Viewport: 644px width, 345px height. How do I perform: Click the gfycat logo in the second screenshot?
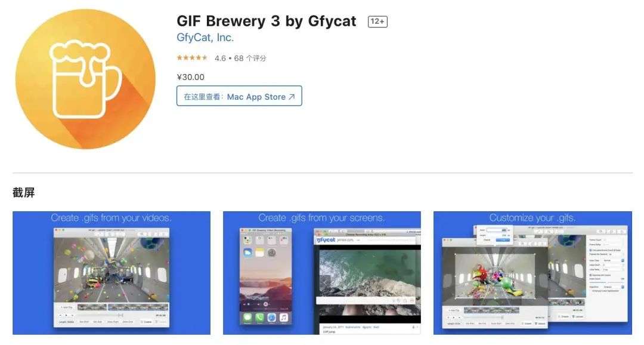(x=326, y=240)
